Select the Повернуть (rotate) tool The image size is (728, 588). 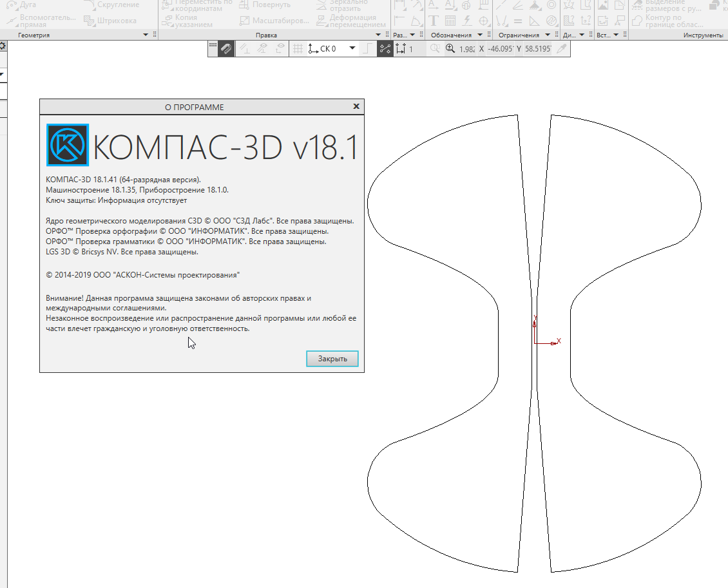tap(265, 5)
